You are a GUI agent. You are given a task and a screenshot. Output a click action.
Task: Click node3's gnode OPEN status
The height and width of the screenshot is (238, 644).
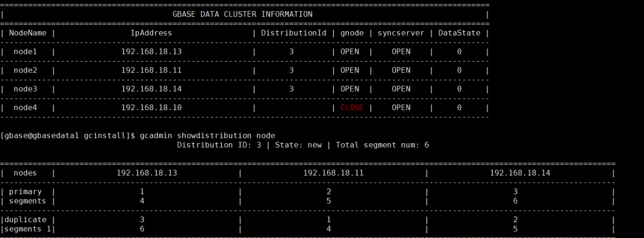pyautogui.click(x=350, y=89)
